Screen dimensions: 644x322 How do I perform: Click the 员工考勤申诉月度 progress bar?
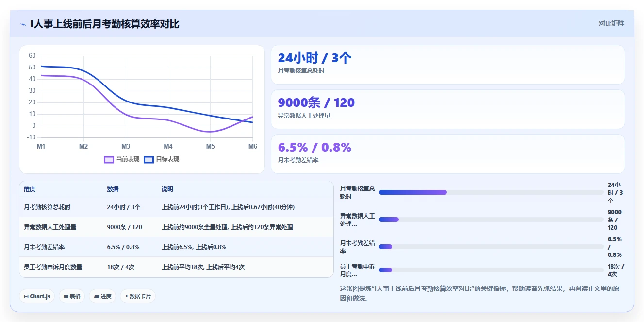point(491,270)
